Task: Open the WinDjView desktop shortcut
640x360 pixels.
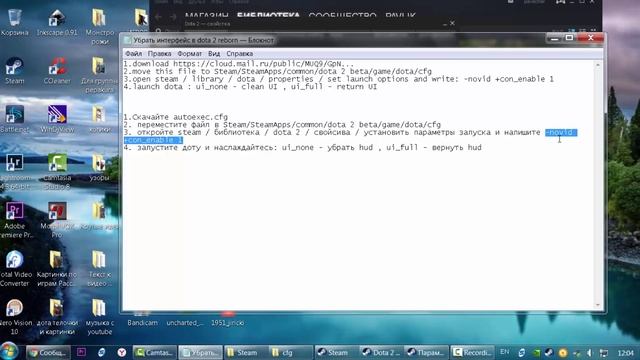Action: click(x=57, y=118)
